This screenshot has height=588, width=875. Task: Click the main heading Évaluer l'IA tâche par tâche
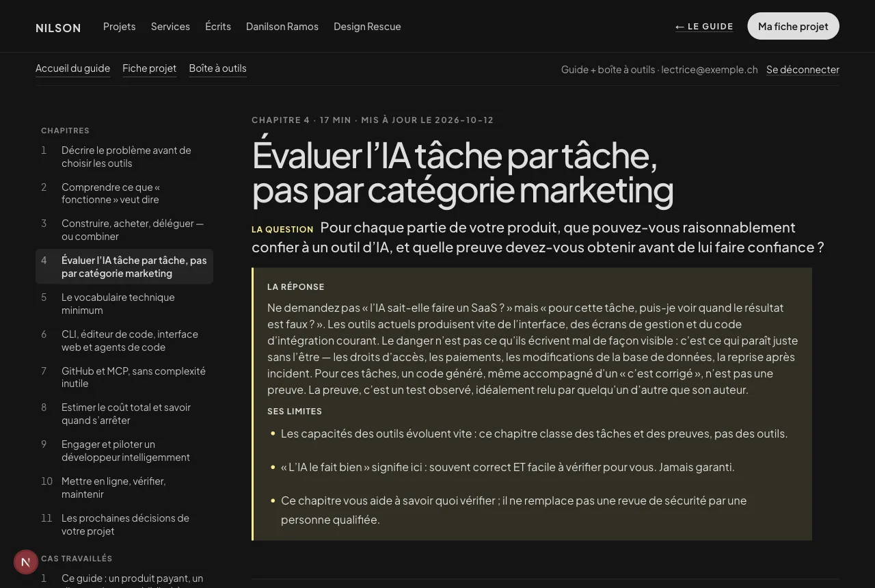(x=463, y=173)
